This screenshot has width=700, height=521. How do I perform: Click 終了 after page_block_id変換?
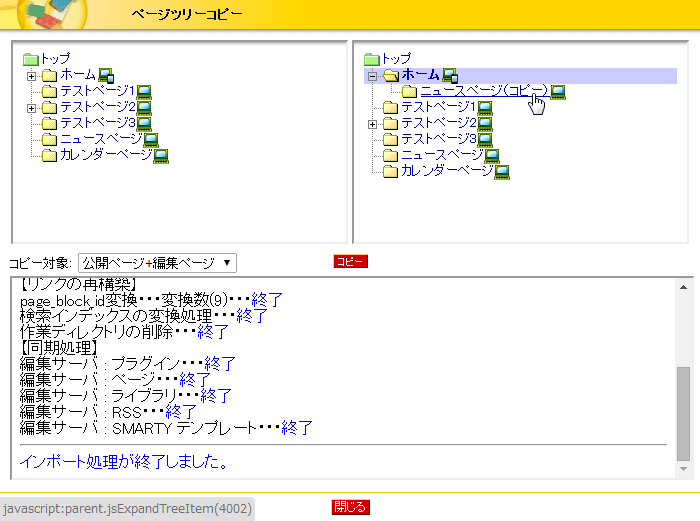pyautogui.click(x=267, y=300)
